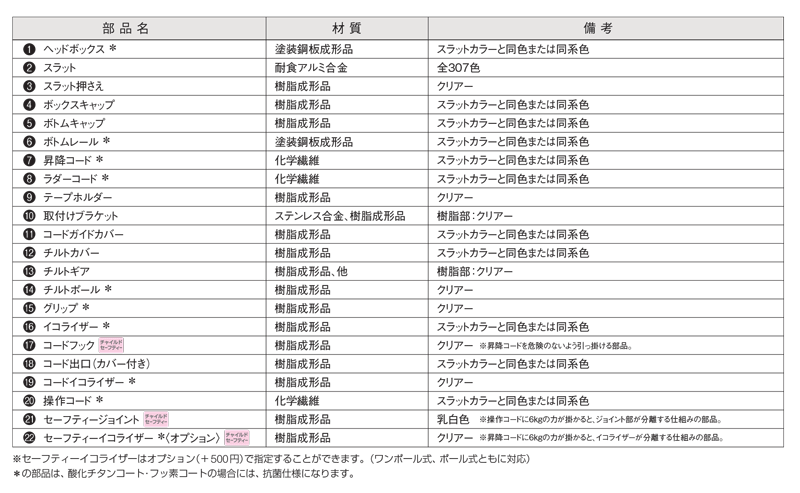Click the part name ボトムキャップ
This screenshot has height=493, width=800.
(x=74, y=124)
